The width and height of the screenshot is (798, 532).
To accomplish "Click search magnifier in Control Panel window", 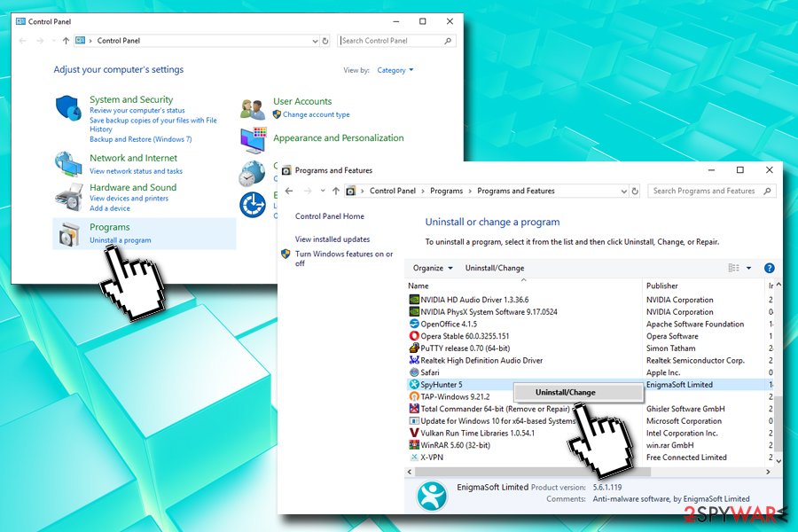I will click(x=448, y=41).
